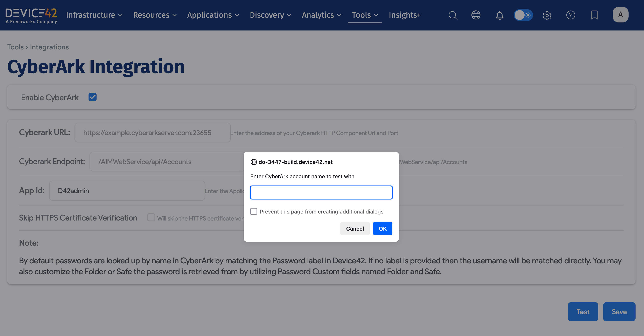The image size is (644, 336).
Task: Toggle the dark mode switch
Action: [x=524, y=15]
